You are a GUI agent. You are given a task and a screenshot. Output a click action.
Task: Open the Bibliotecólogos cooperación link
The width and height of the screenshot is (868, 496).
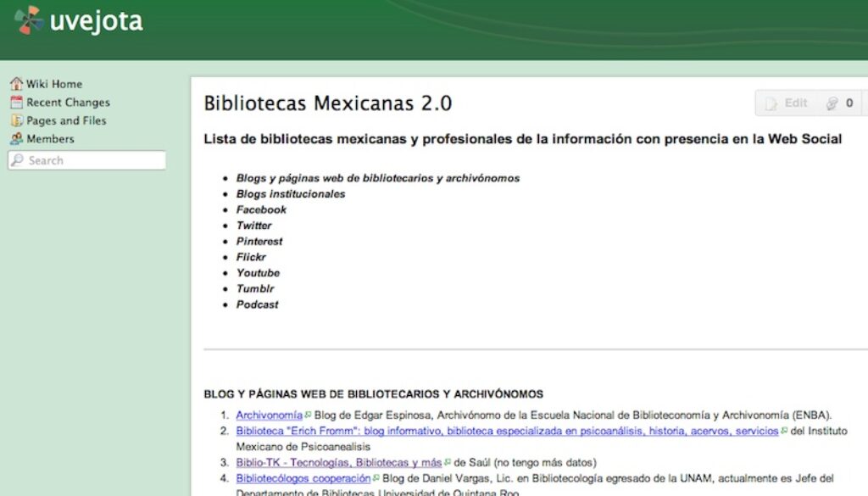[304, 478]
